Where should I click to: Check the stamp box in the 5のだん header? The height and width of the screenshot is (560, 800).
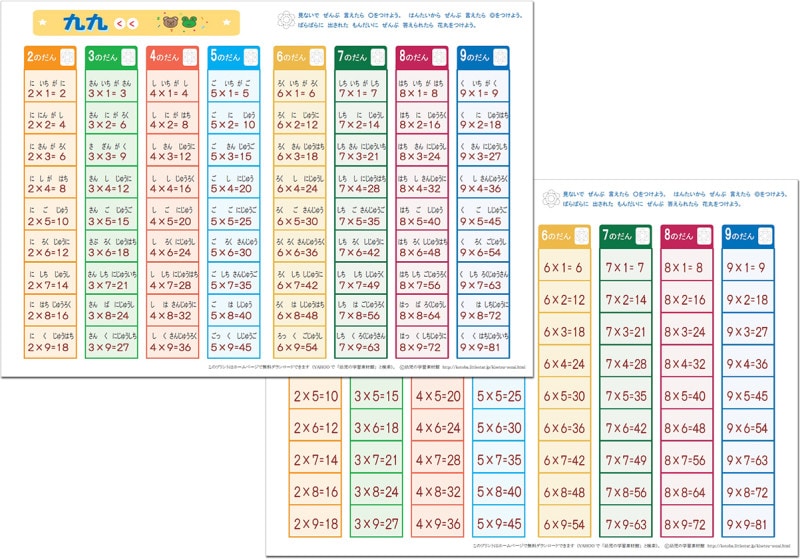[251, 57]
